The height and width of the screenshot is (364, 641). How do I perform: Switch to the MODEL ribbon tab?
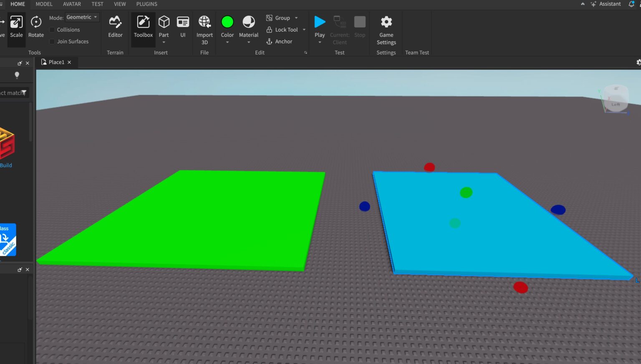pos(44,4)
